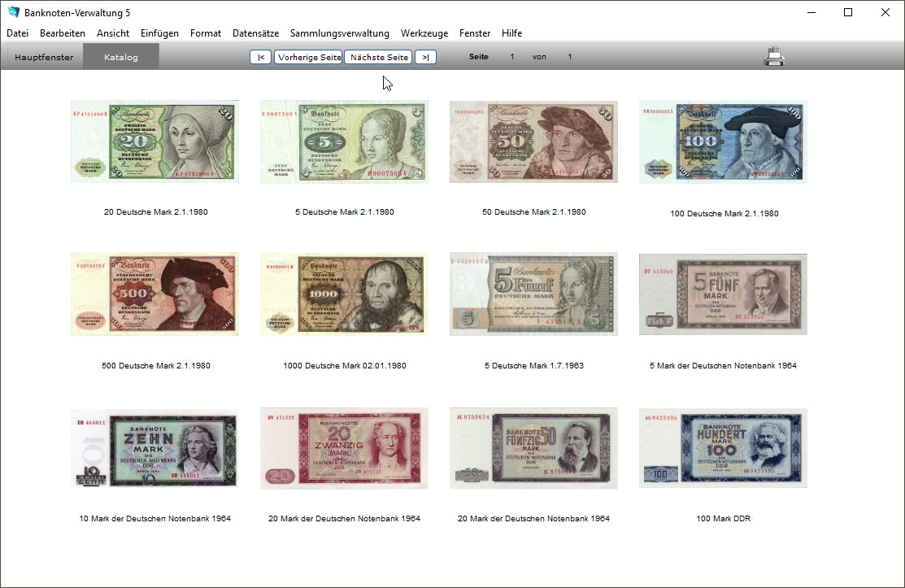
Task: Click the printer icon in toolbar
Action: click(x=773, y=57)
